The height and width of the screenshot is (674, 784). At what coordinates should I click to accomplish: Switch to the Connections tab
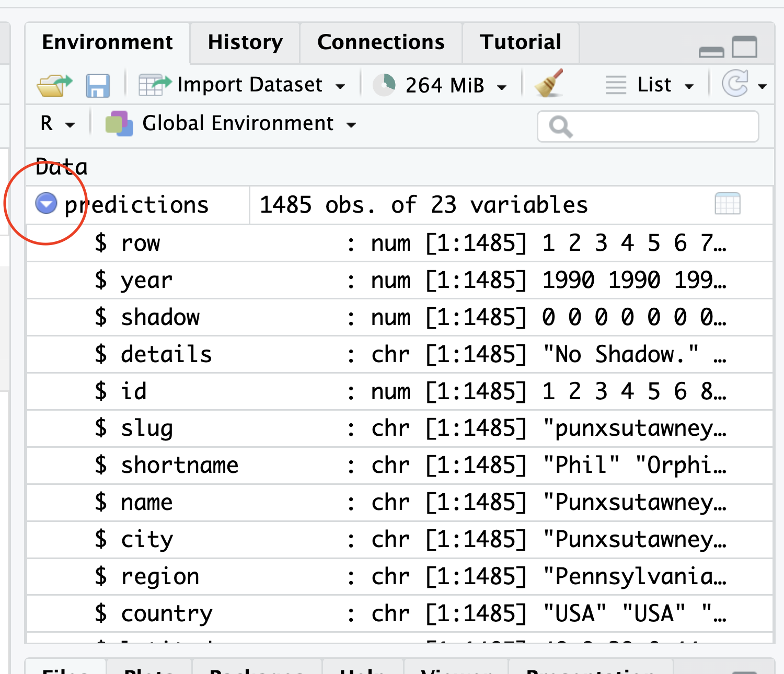pyautogui.click(x=381, y=42)
